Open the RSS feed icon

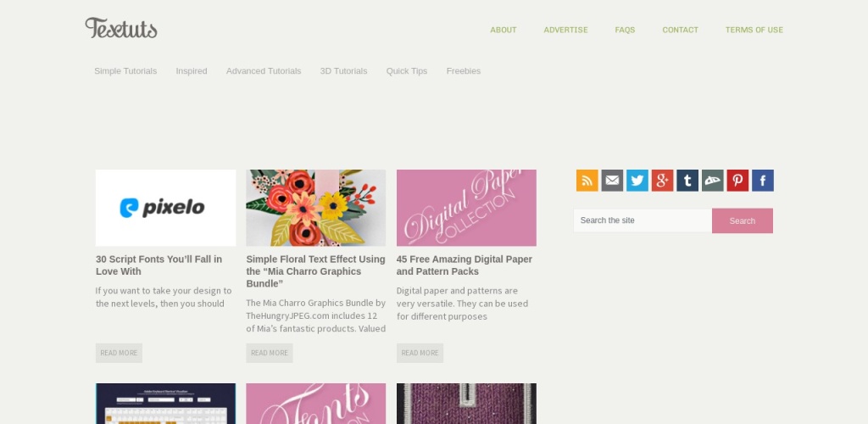coord(587,181)
